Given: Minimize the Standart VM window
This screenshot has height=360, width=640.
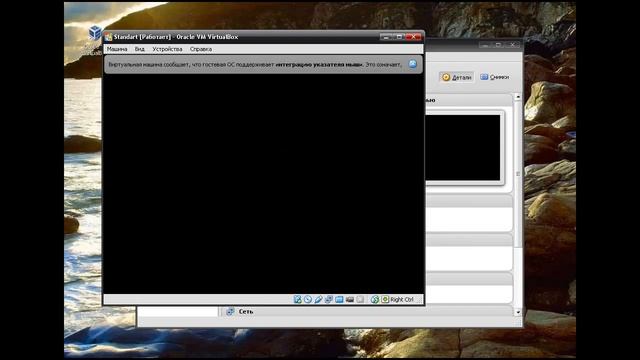Looking at the screenshot, I should pos(386,37).
